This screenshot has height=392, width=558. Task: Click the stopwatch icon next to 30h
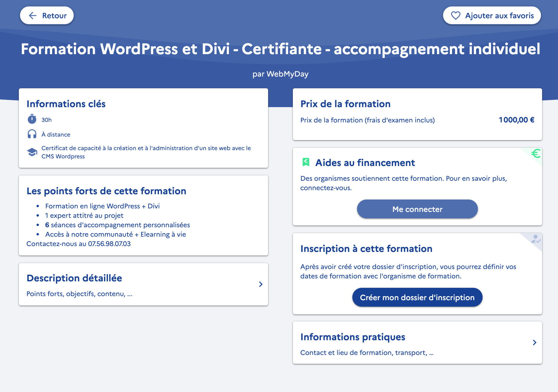pos(32,119)
